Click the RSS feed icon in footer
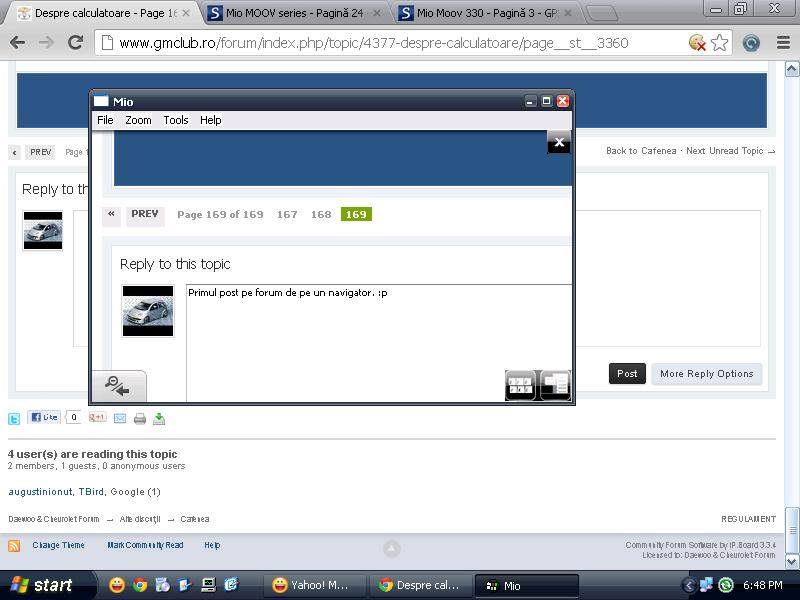This screenshot has height=600, width=800. (14, 546)
